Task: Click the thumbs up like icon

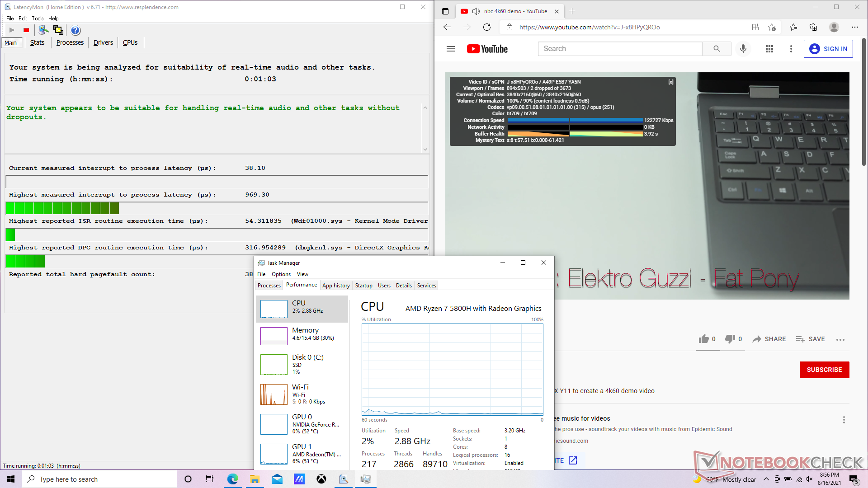Action: [703, 339]
